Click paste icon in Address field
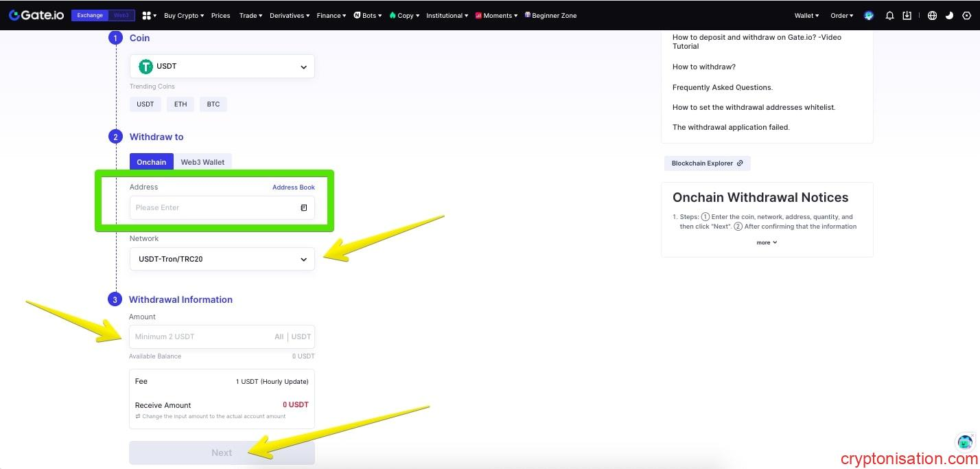The width and height of the screenshot is (980, 469). pos(303,207)
